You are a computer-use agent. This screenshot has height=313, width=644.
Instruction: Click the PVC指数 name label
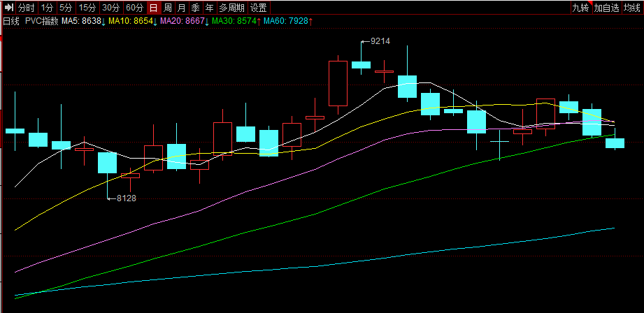(41, 21)
